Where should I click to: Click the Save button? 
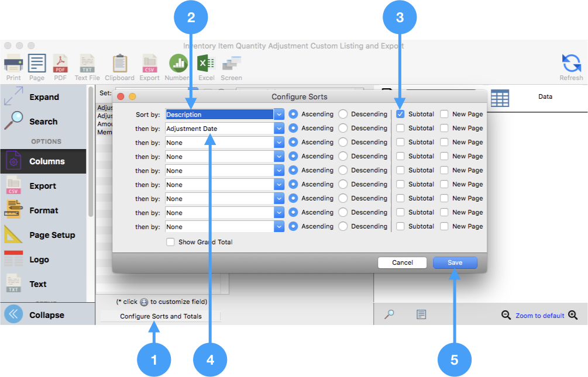[455, 263]
